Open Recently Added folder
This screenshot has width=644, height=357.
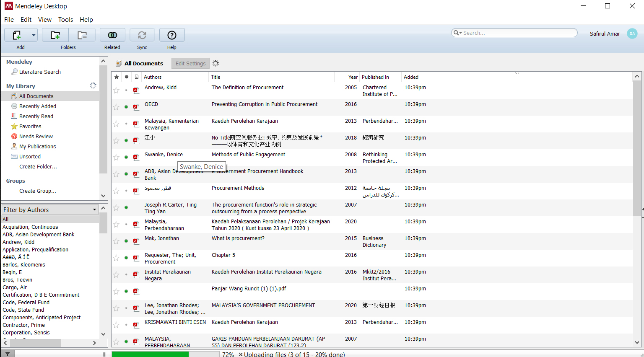point(38,106)
